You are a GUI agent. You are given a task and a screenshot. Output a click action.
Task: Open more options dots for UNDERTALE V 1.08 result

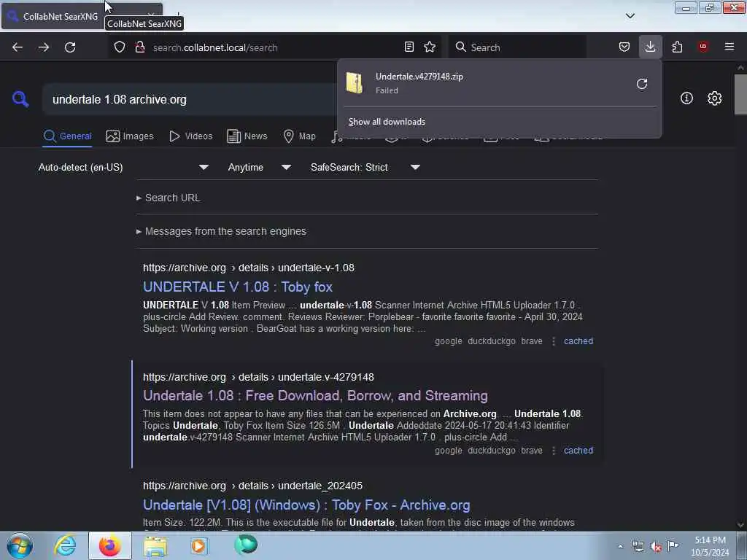(554, 341)
